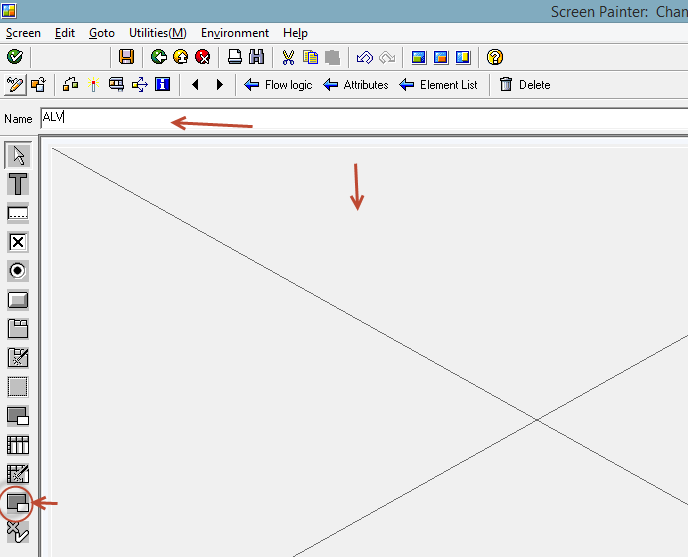Select the Custom Control tool
688x557 pixels.
(x=18, y=503)
